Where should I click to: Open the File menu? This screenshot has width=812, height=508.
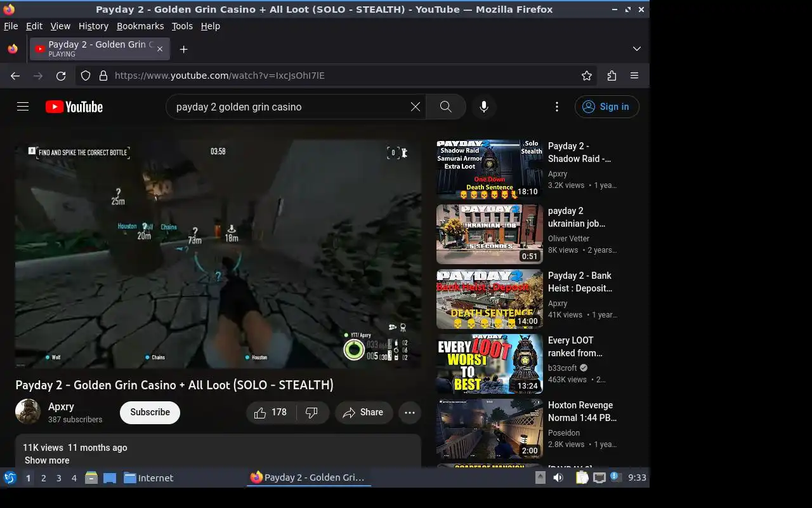point(11,26)
